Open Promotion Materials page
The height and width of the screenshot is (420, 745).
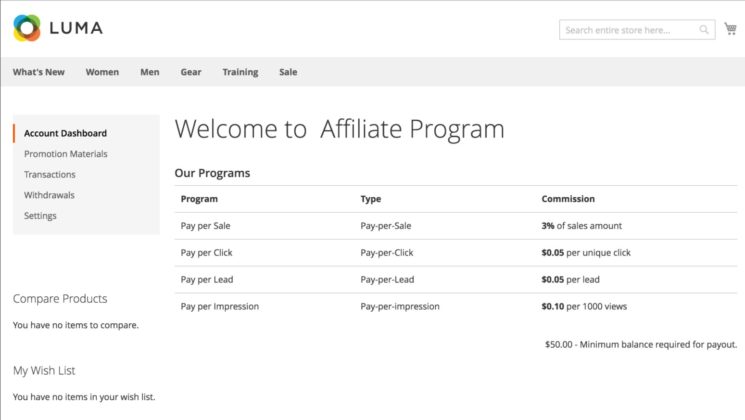pos(66,154)
